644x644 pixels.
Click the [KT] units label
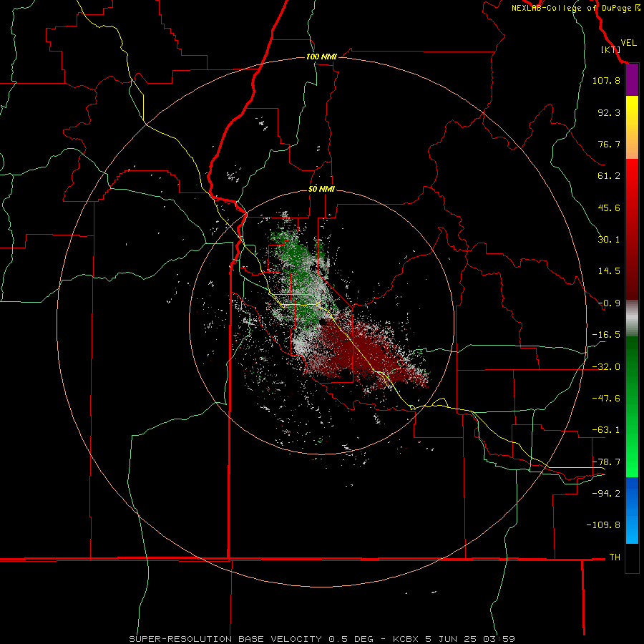[610, 49]
